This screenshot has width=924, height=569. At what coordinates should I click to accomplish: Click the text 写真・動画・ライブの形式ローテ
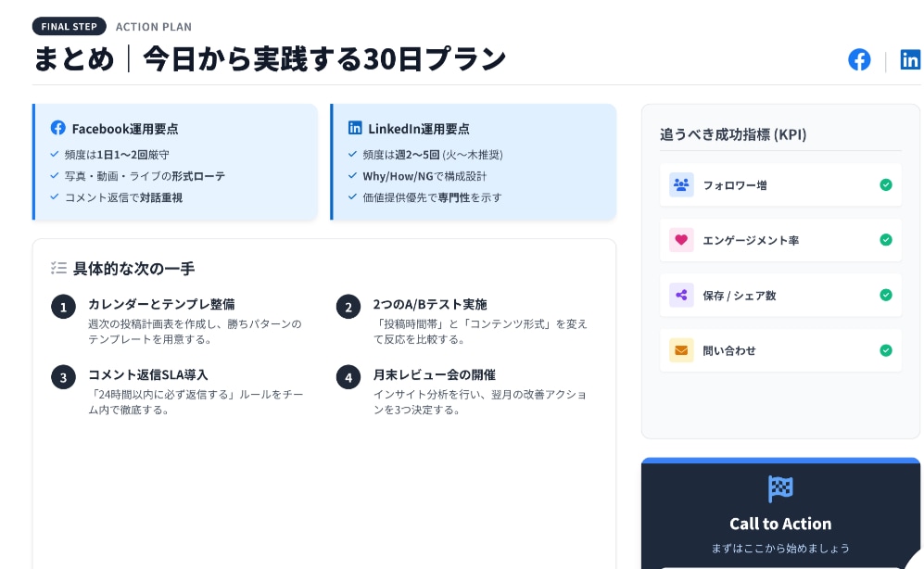point(145,176)
